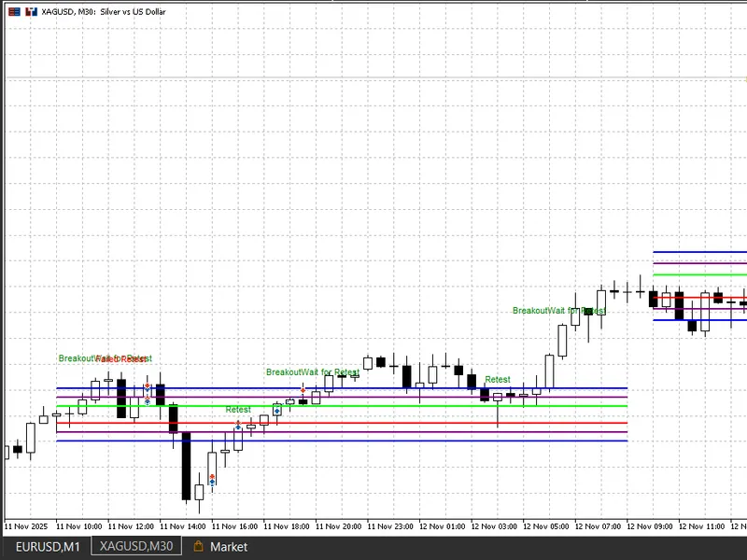The height and width of the screenshot is (560, 747).
Task: Select the Breakout label near 11 Nov 18:00
Action: [283, 371]
